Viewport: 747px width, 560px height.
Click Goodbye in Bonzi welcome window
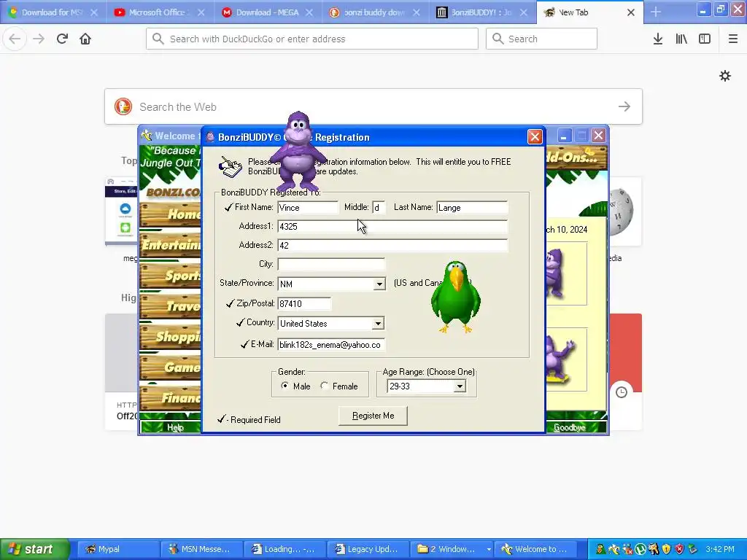tap(569, 427)
